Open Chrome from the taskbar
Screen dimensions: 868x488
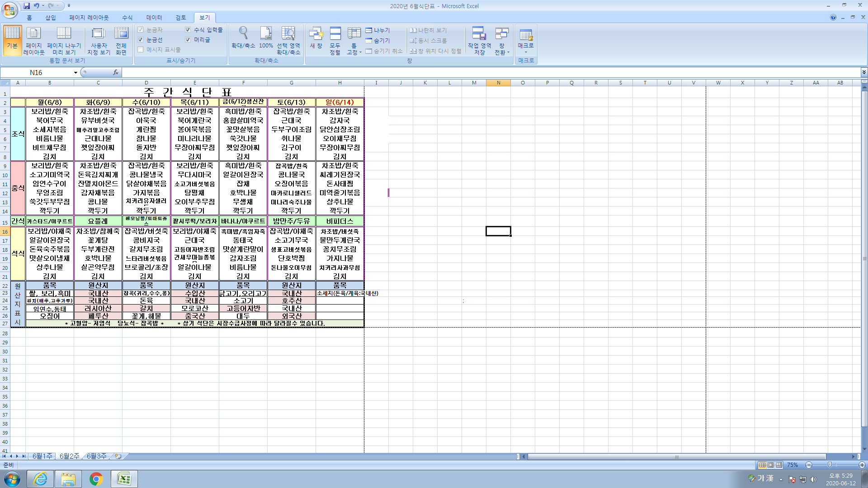point(96,479)
